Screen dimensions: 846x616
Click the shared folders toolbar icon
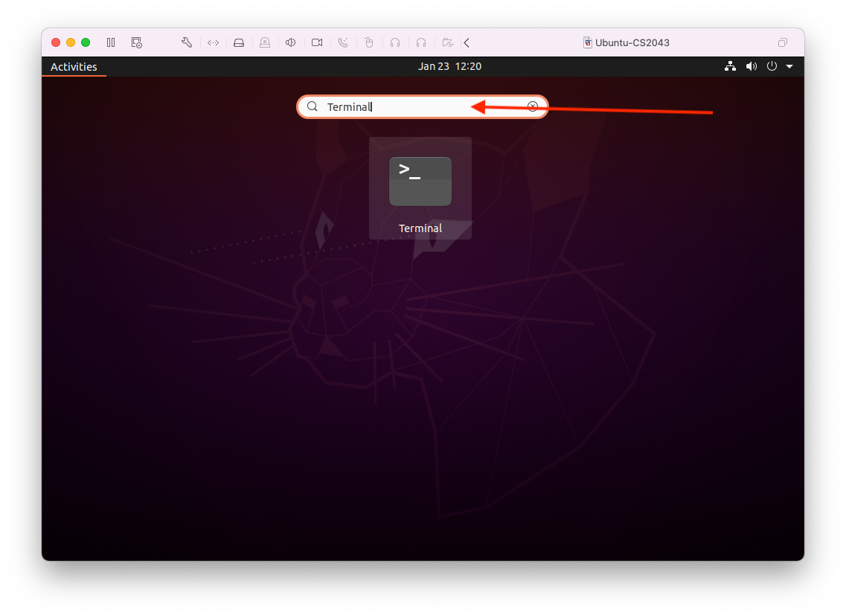(447, 42)
